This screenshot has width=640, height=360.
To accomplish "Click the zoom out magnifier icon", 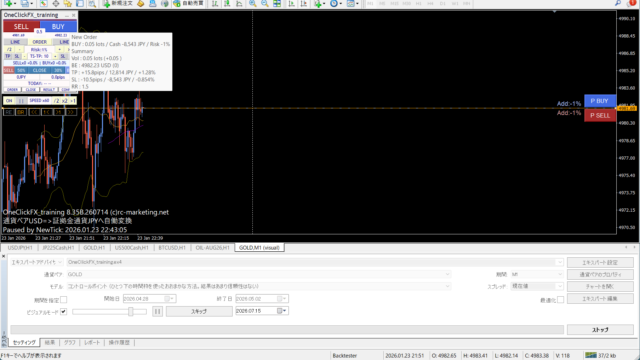I will (264, 4).
